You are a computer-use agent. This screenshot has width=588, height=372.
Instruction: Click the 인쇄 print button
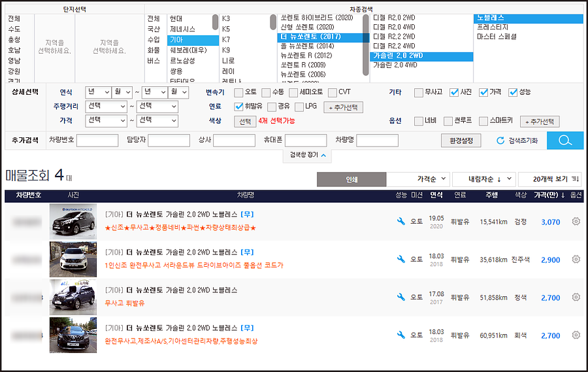pos(351,179)
